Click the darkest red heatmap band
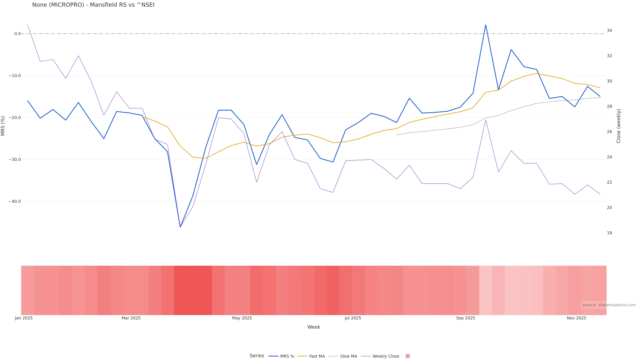This screenshot has width=644, height=362. (193, 290)
